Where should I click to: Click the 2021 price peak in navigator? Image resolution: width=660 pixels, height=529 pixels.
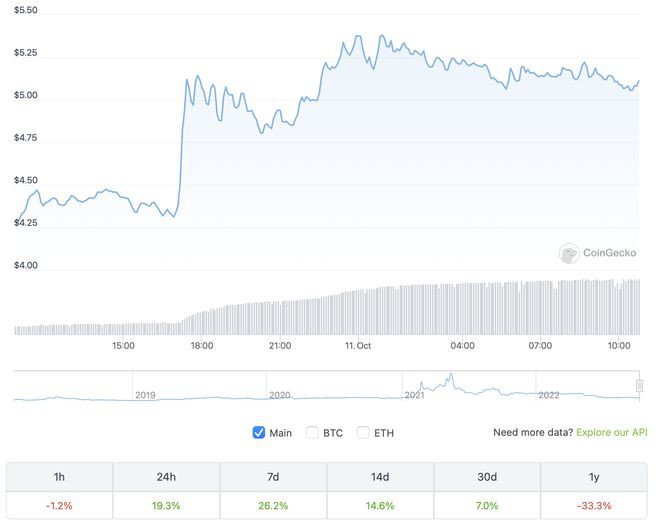[x=451, y=376]
